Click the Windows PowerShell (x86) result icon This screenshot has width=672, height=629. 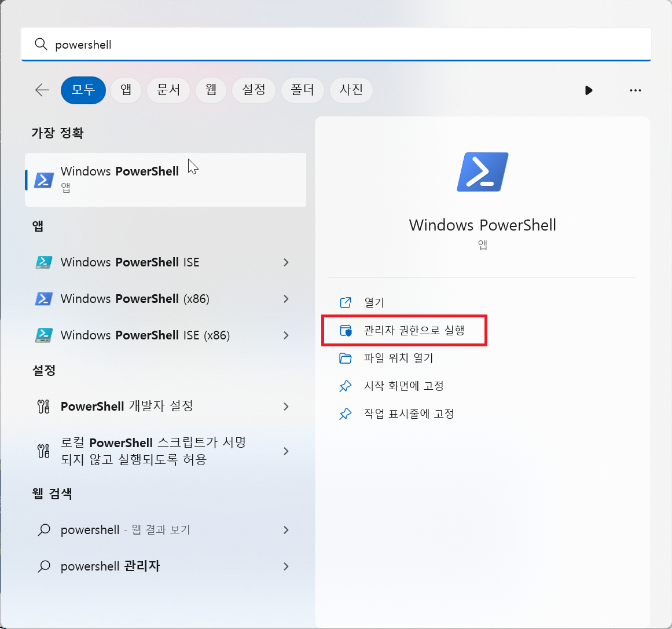click(44, 299)
